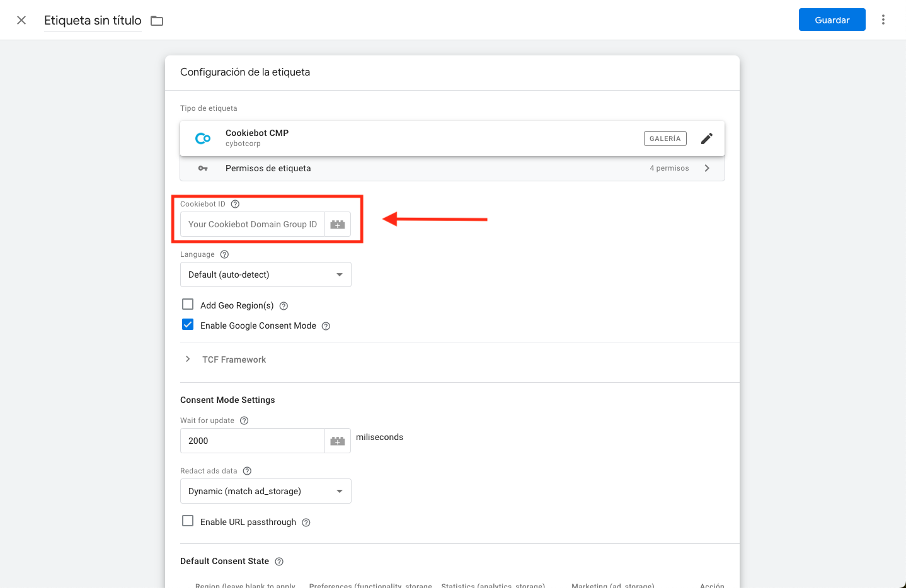Screen dimensions: 906x588
Task: Open the three-dot overflow menu
Action: (883, 20)
